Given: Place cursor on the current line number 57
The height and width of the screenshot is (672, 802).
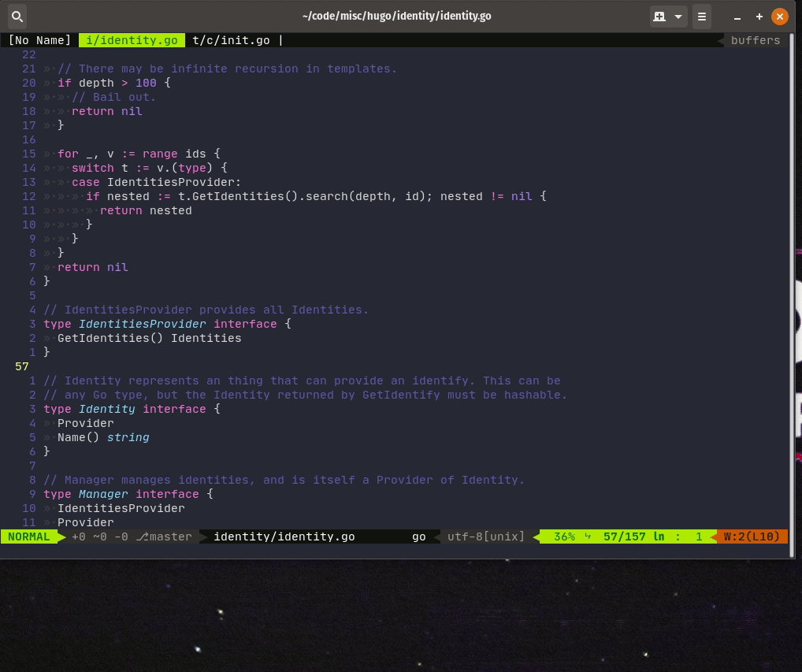Looking at the screenshot, I should [22, 366].
